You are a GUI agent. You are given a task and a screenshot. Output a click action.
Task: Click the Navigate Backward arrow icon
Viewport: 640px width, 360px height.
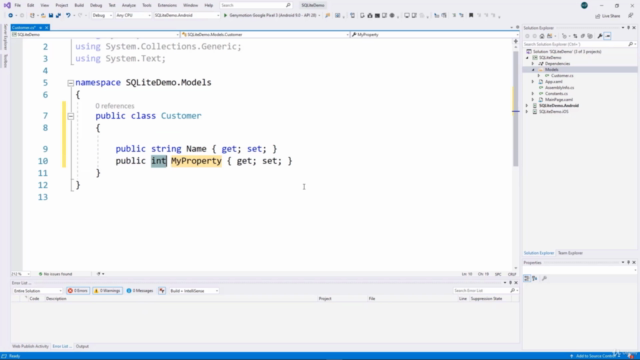tap(11, 16)
